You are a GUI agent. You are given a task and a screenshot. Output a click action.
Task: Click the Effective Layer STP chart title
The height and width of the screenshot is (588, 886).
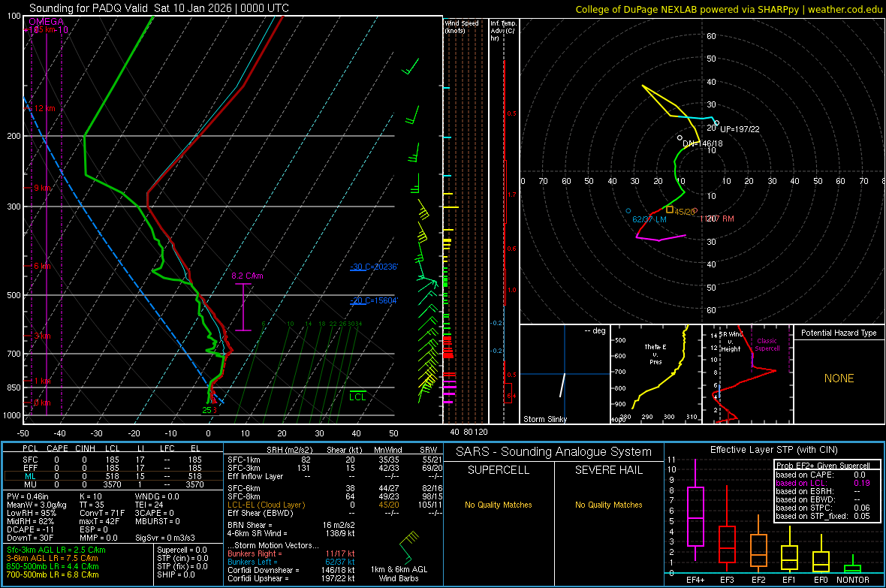coord(773,450)
